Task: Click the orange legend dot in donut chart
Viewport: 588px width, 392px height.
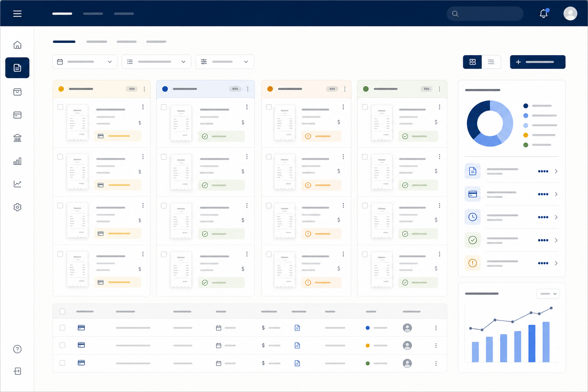Action: [x=526, y=135]
